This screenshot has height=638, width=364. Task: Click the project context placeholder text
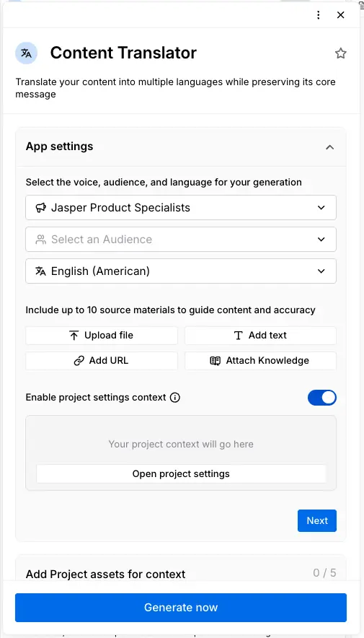coord(181,444)
